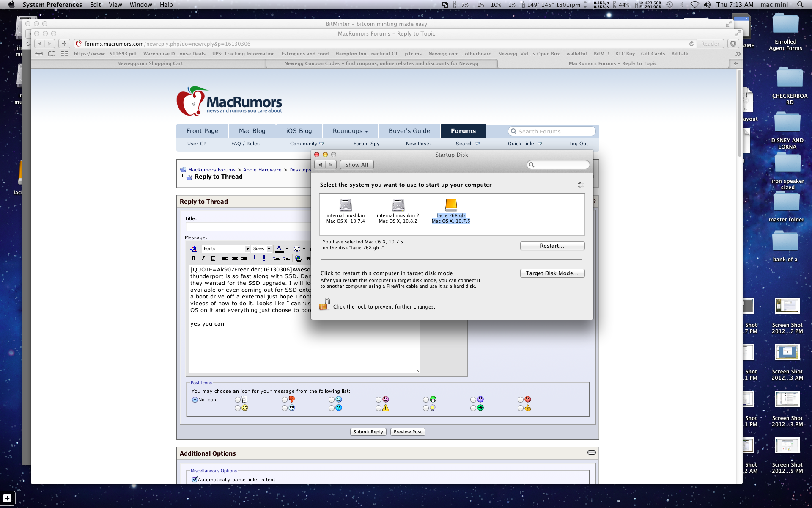Toggle bold formatting in message editor
The height and width of the screenshot is (508, 812).
[193, 258]
